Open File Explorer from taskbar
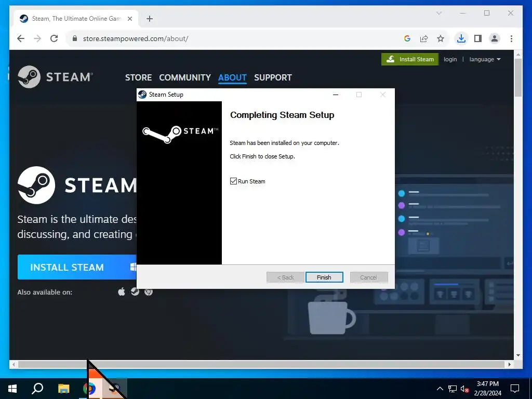532x399 pixels. point(63,389)
